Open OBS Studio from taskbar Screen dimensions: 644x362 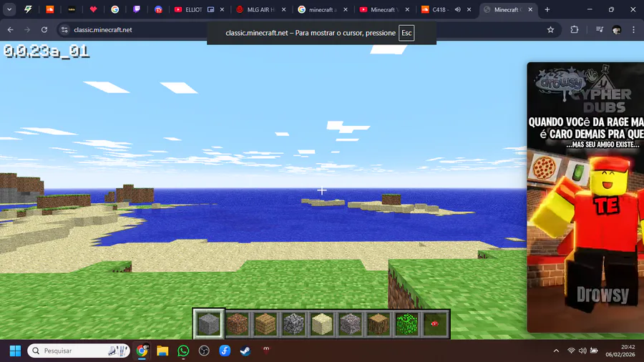(x=204, y=351)
